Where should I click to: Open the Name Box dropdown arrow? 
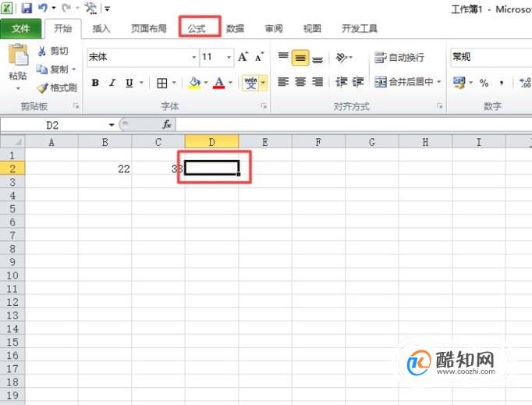(x=112, y=126)
